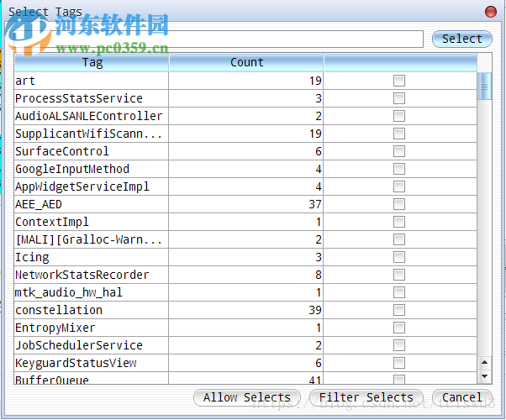Check the box for EntropyMixer
The height and width of the screenshot is (420, 506).
coord(399,328)
